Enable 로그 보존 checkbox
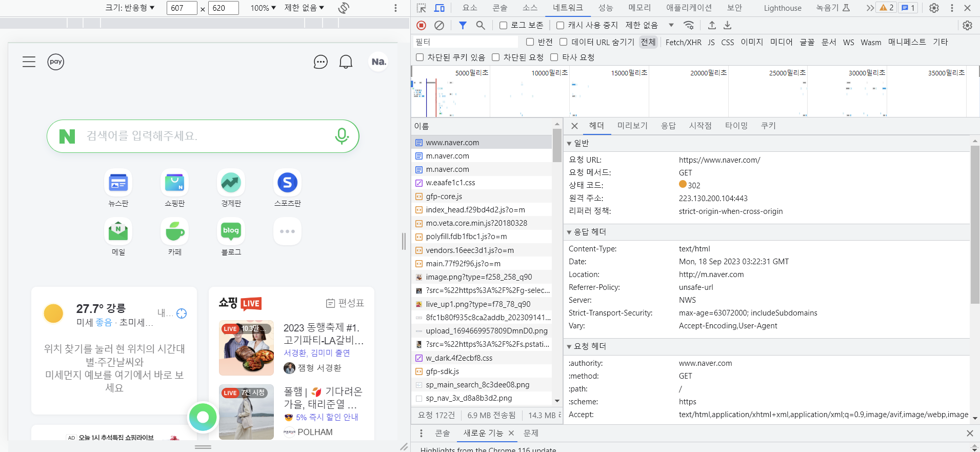The height and width of the screenshot is (452, 980). pyautogui.click(x=503, y=25)
